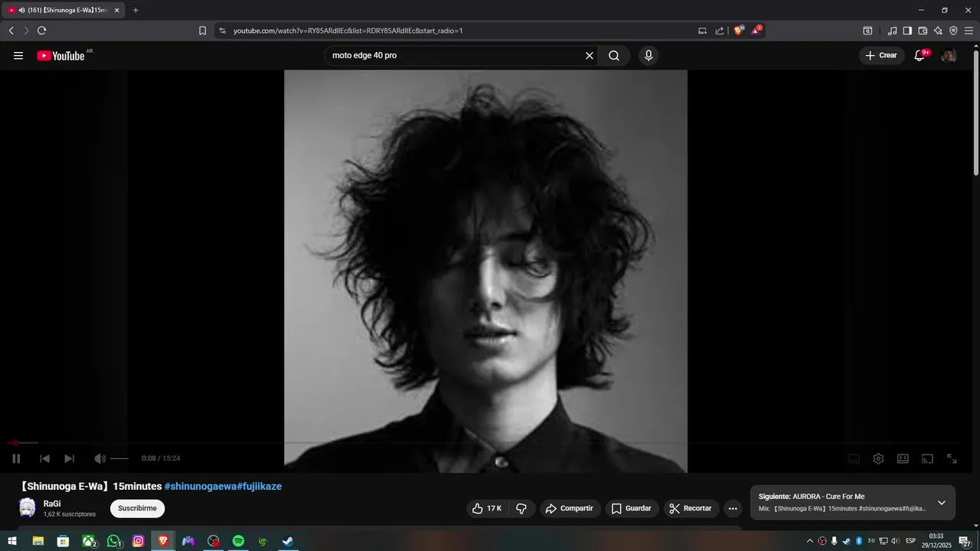Open YouTube notifications bell
Image resolution: width=980 pixels, height=551 pixels.
tap(920, 56)
